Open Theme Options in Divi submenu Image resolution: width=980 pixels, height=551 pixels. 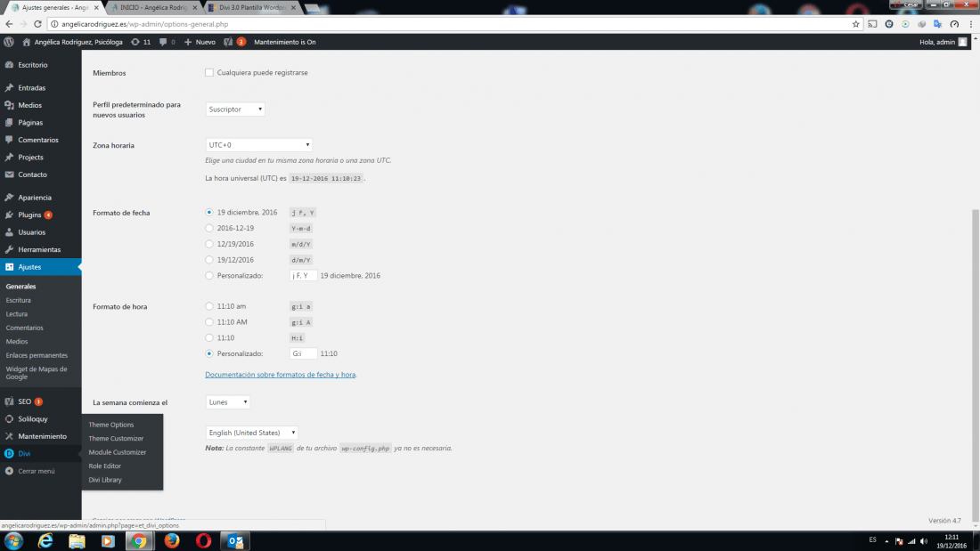pos(111,425)
